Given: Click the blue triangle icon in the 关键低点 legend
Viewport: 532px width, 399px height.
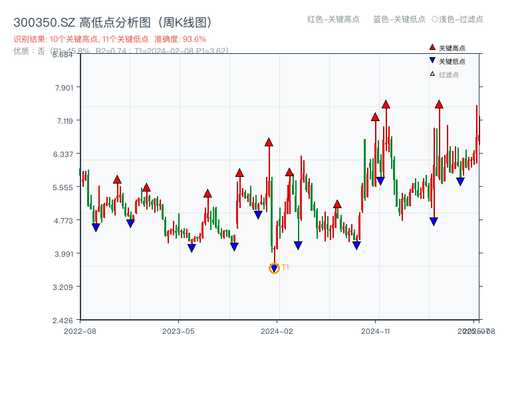Looking at the screenshot, I should [432, 61].
